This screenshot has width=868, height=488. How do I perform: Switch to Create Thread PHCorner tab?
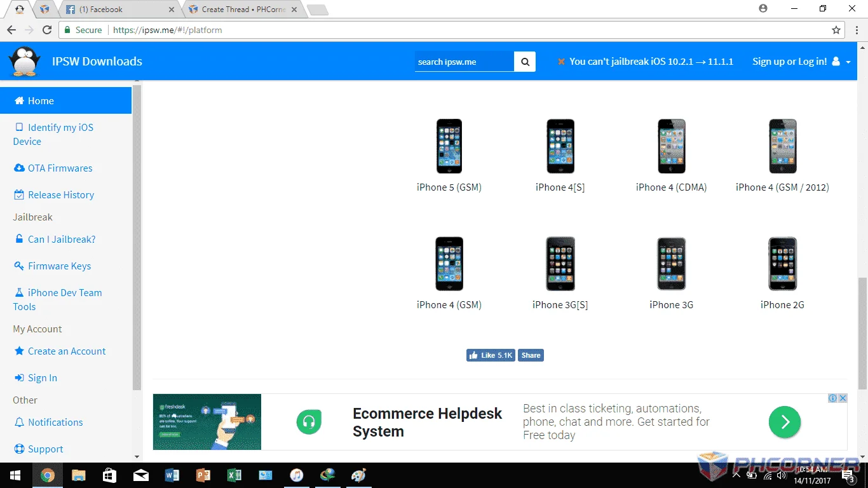click(x=243, y=10)
